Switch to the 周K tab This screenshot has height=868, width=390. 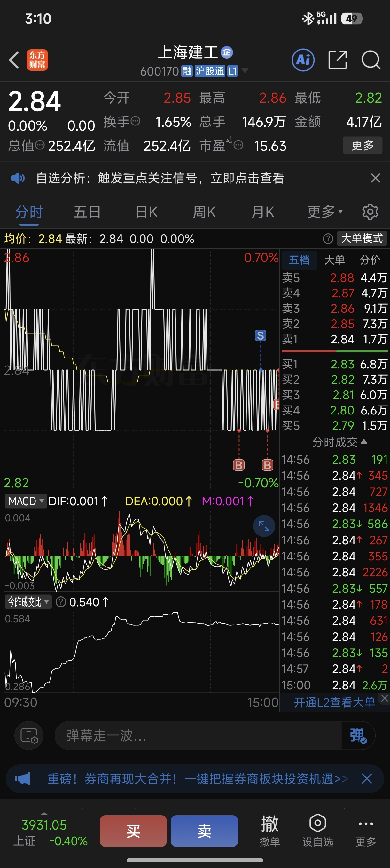point(204,212)
